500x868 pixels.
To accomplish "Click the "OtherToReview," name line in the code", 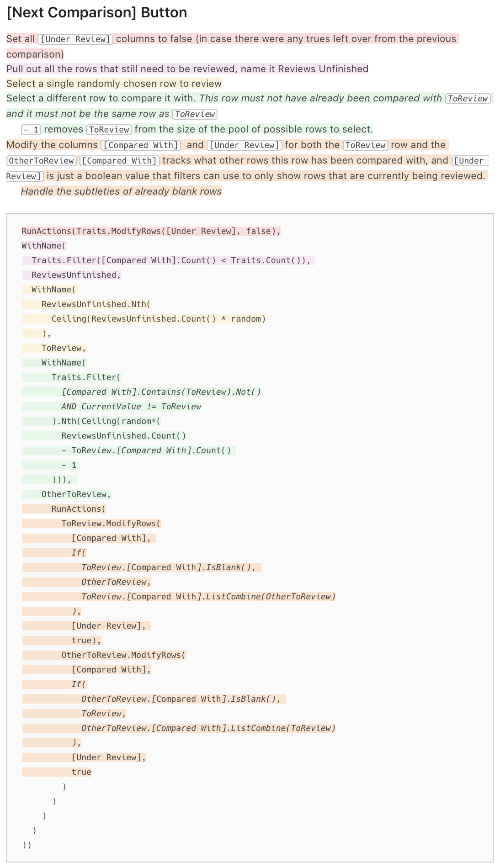I will coord(76,494).
